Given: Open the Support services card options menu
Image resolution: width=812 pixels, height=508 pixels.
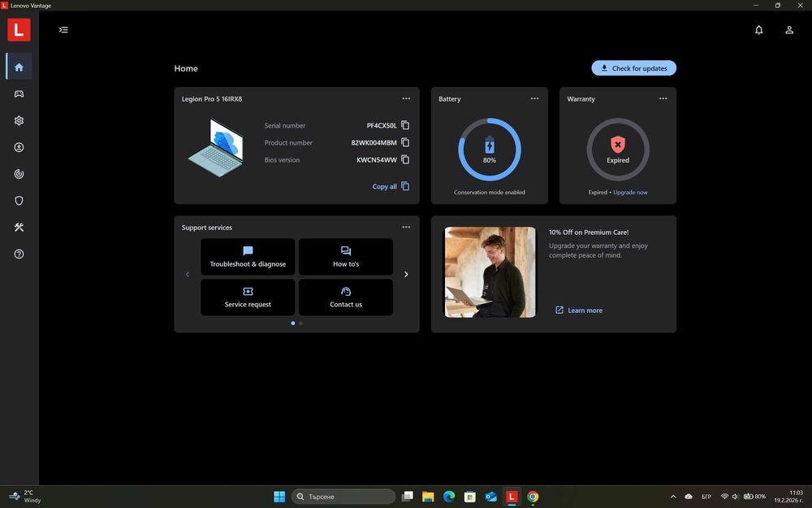Looking at the screenshot, I should 406,227.
